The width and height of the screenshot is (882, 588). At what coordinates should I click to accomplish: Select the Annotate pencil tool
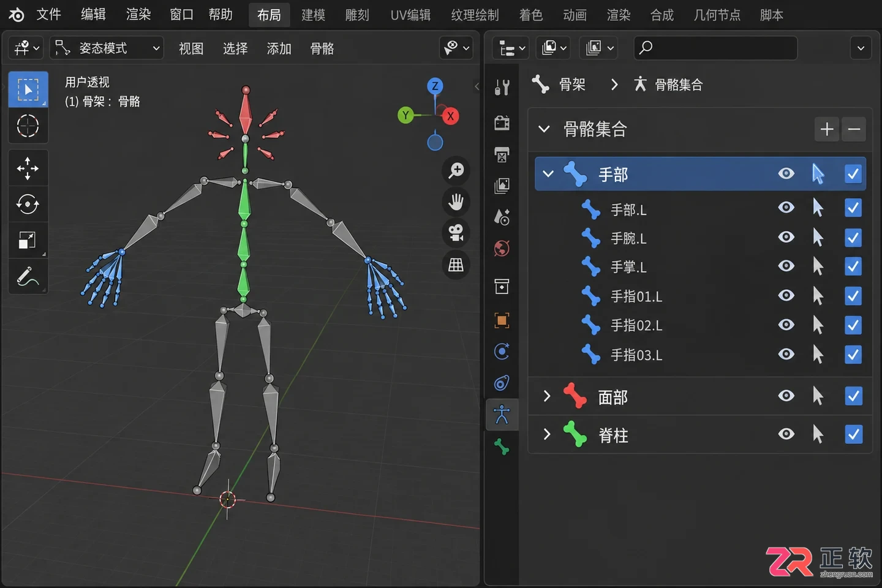(x=28, y=276)
